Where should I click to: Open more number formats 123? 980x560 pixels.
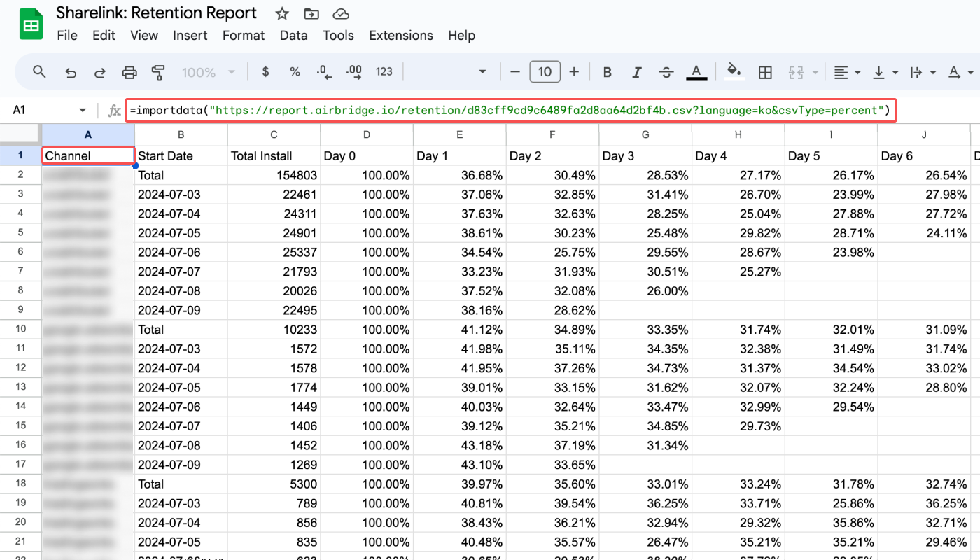384,71
